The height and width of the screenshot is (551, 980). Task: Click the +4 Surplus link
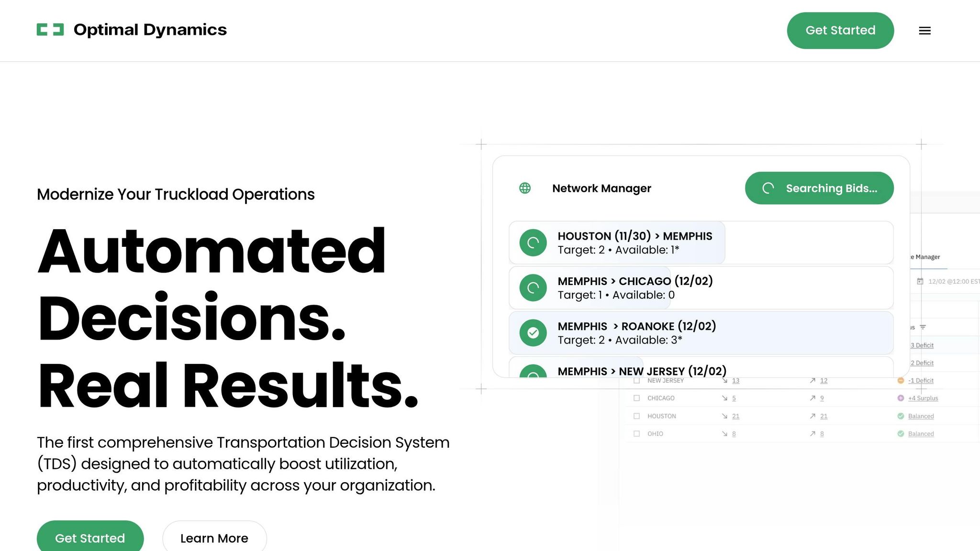tap(923, 398)
